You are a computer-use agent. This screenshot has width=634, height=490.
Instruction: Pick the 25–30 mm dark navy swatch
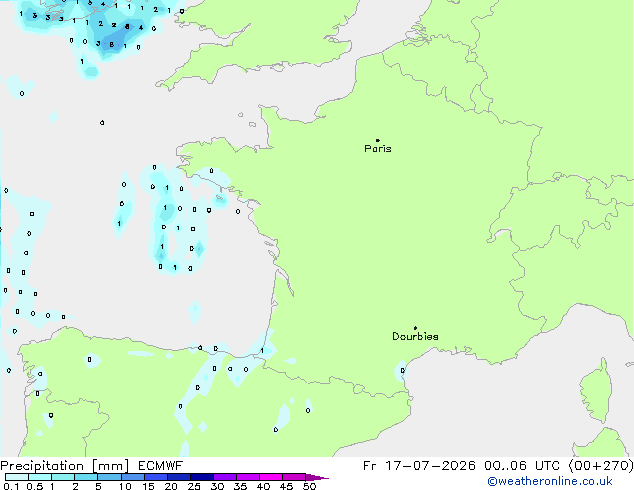[201, 477]
